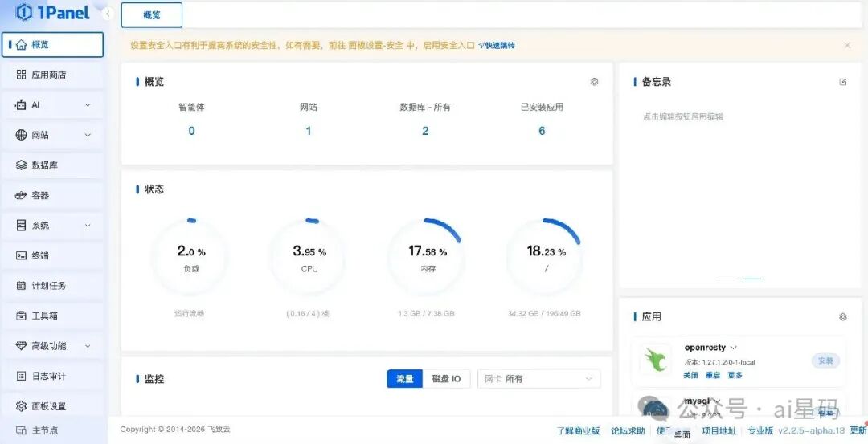The height and width of the screenshot is (444, 868).
Task: Select the 高级功能 diamond icon in the sidebar
Action: pyautogui.click(x=21, y=345)
